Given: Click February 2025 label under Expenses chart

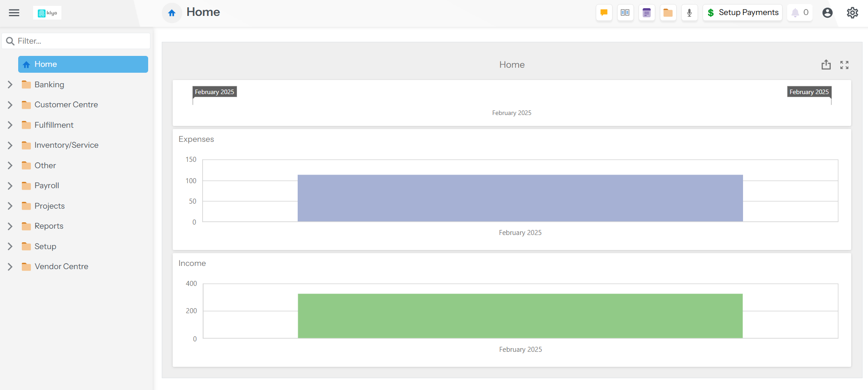Looking at the screenshot, I should pos(520,233).
